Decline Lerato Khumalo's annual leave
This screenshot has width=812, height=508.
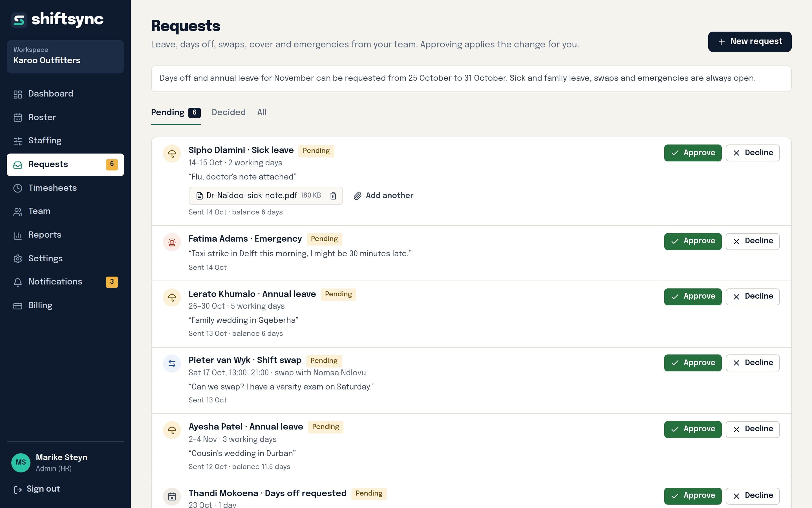(x=753, y=297)
